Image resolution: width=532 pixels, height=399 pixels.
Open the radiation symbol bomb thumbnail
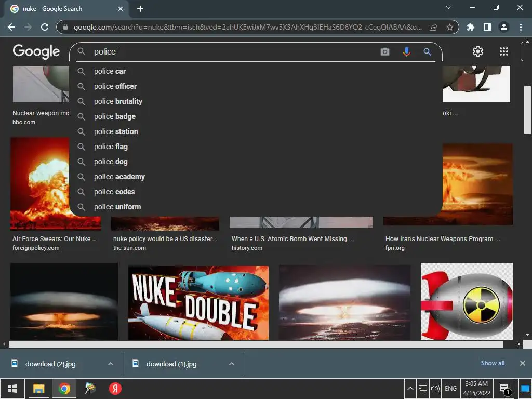click(x=467, y=301)
